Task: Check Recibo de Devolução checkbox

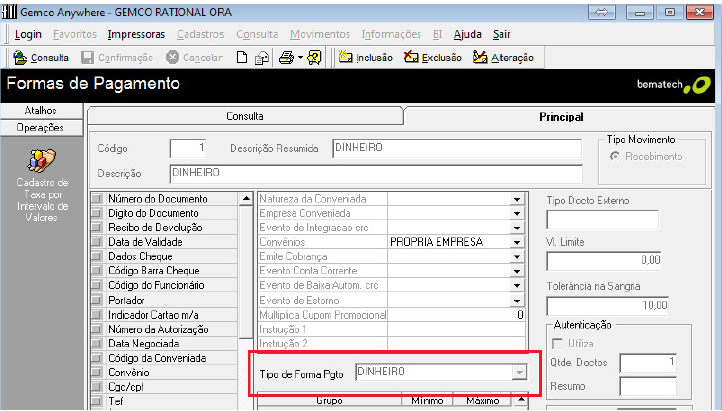Action: 96,227
